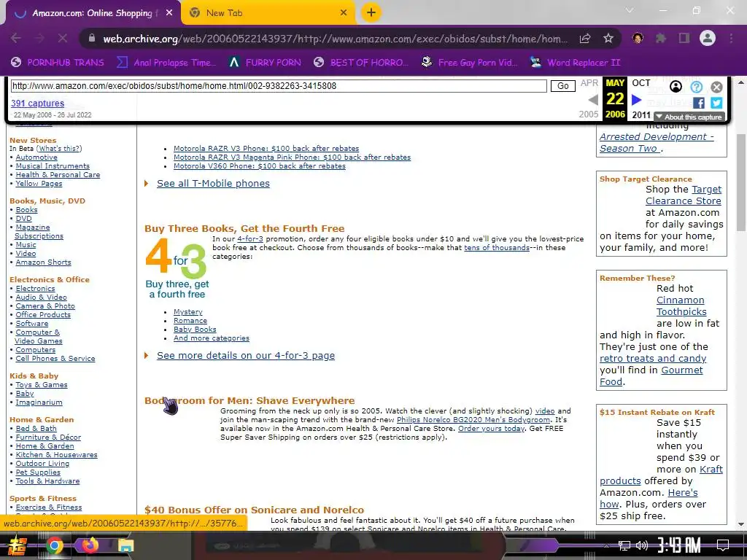Close the Wayback Machine toolbar
This screenshot has width=747, height=560.
click(x=716, y=87)
